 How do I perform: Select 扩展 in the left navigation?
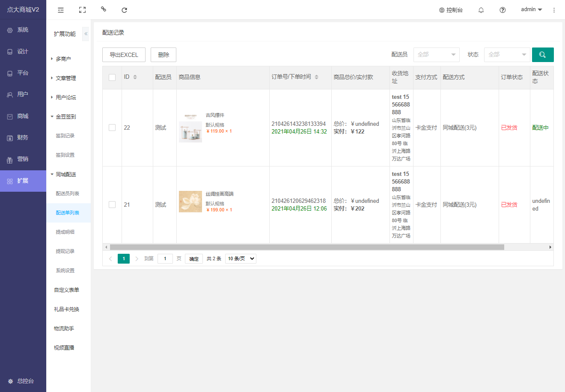pyautogui.click(x=23, y=181)
